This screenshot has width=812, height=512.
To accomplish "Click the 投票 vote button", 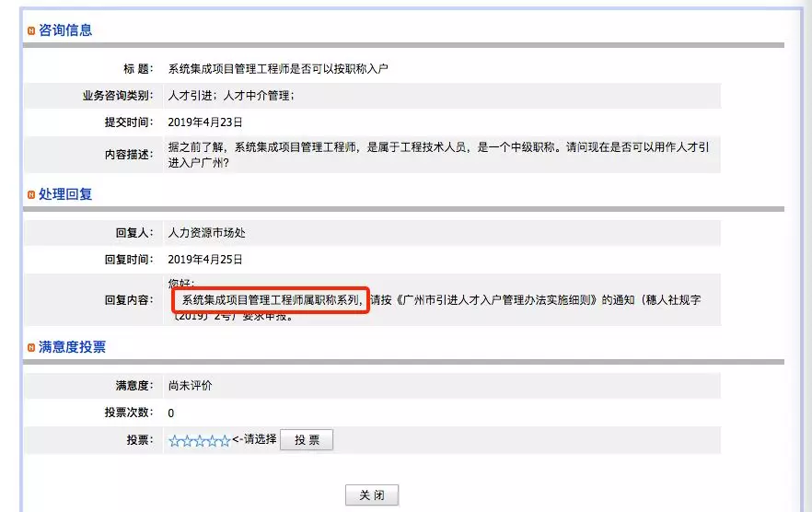I will coord(306,440).
